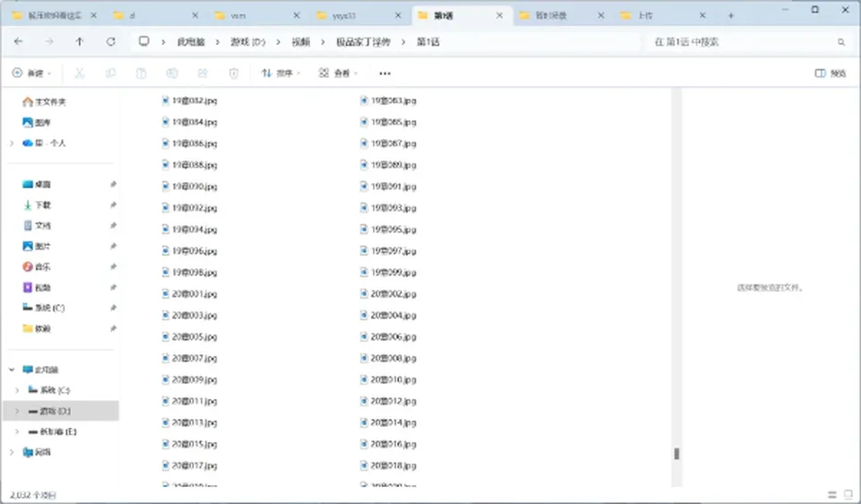Select file 19章099.jpg

coord(388,273)
